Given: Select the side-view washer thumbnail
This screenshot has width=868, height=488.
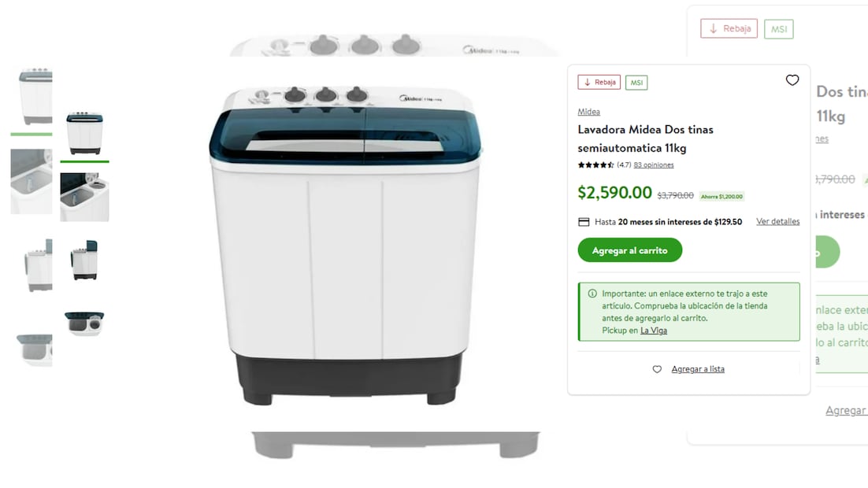Looking at the screenshot, I should [85, 260].
